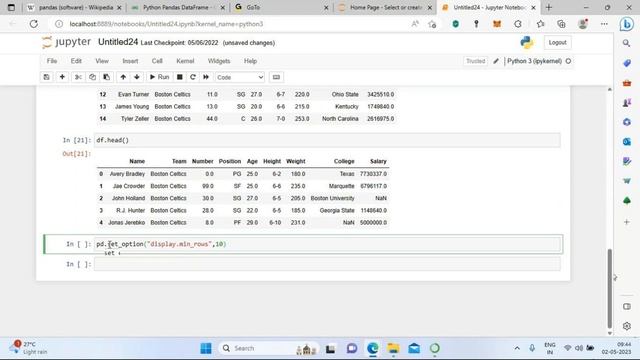The height and width of the screenshot is (360, 640).
Task: Close the Untitled24 Jupyter Notebook tab
Action: [x=533, y=7]
